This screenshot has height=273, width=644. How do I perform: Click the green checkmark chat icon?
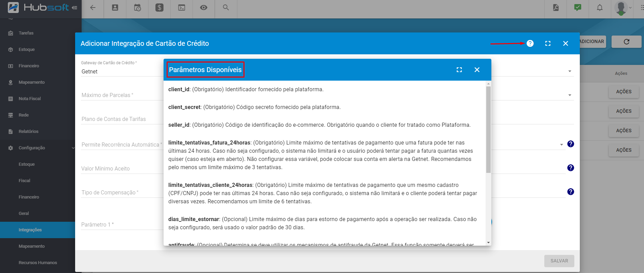point(578,8)
